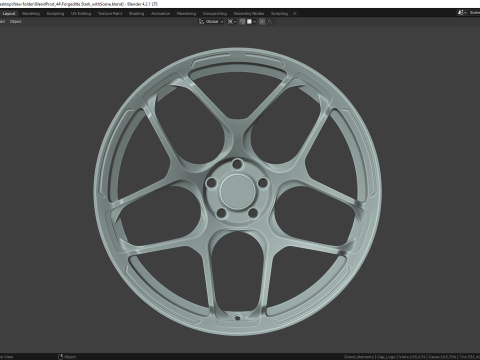480x360 pixels.
Task: Switch to the Rendering workspace tab
Action: coord(186,14)
